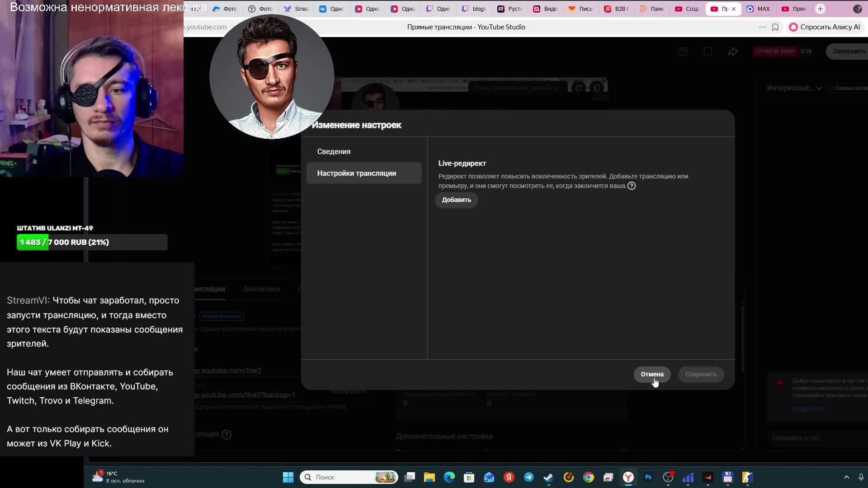Viewport: 868px width, 488px height.
Task: Close the active YouTube Studio tab
Action: coord(733,9)
